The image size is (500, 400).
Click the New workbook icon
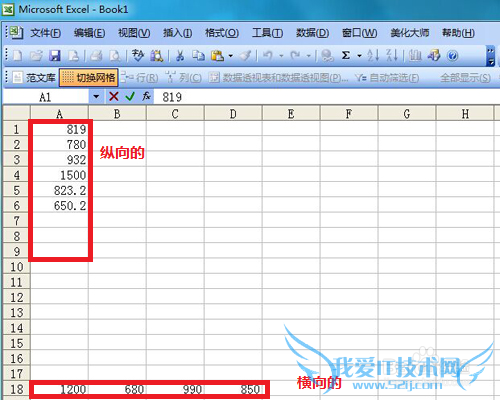coord(17,55)
